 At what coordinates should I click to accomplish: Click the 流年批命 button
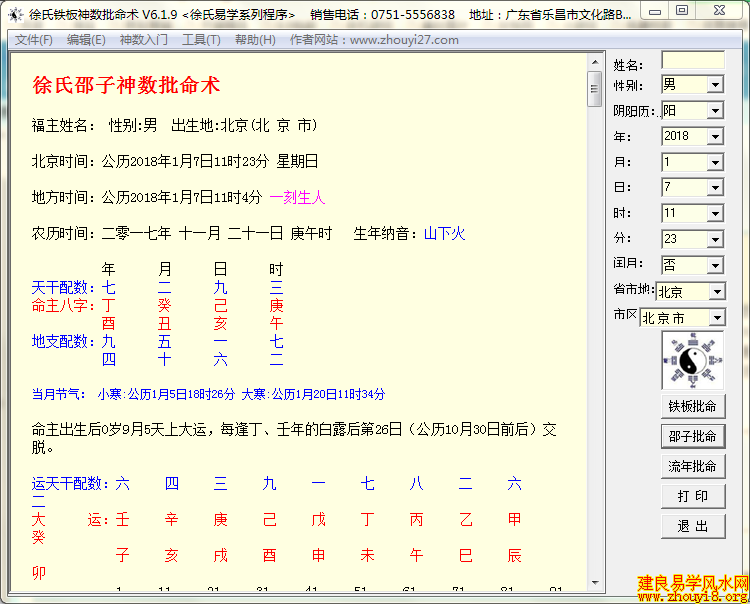pos(693,466)
